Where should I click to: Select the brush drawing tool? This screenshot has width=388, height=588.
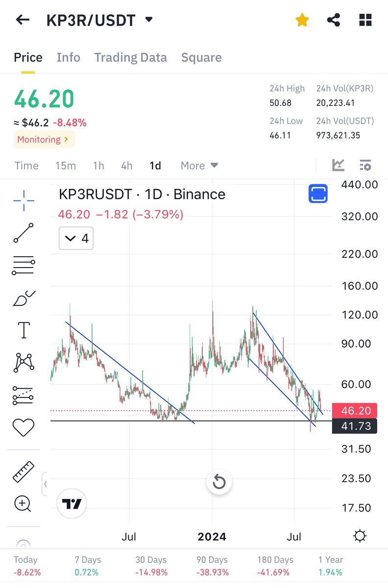tap(24, 298)
